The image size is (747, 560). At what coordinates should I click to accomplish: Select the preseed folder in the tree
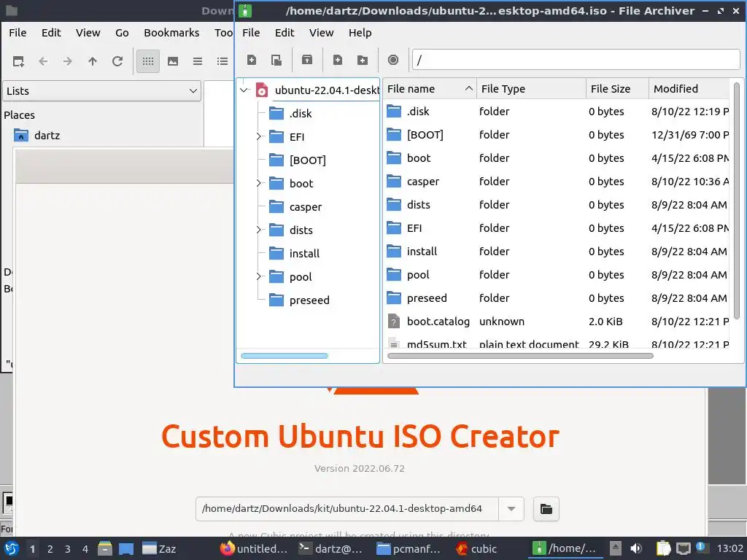[x=299, y=300]
